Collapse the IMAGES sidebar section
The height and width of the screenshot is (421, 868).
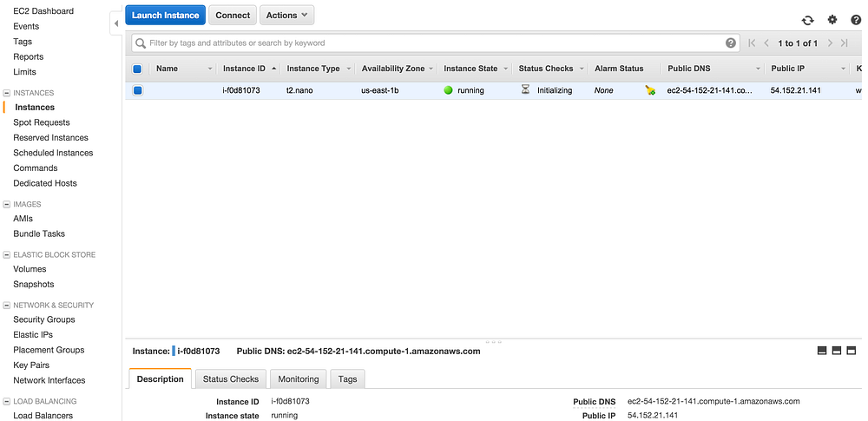7,204
